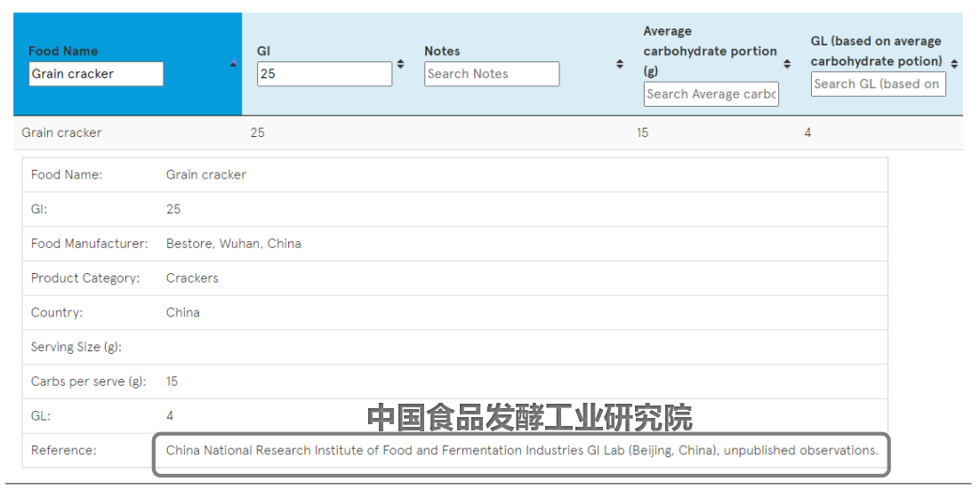Click the sort arrow in Food Name column
Image resolution: width=980 pixels, height=490 pixels.
coord(233,64)
